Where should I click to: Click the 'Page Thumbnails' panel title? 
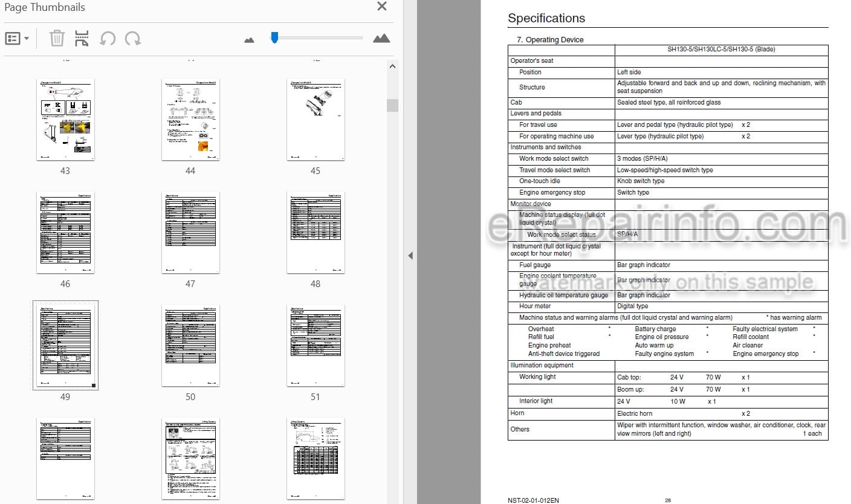click(x=45, y=7)
